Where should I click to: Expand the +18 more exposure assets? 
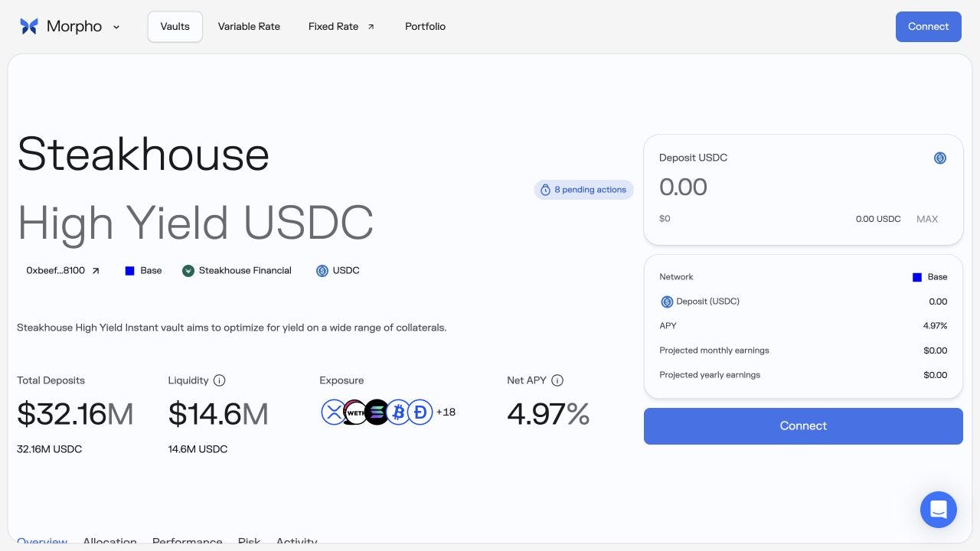coord(446,412)
